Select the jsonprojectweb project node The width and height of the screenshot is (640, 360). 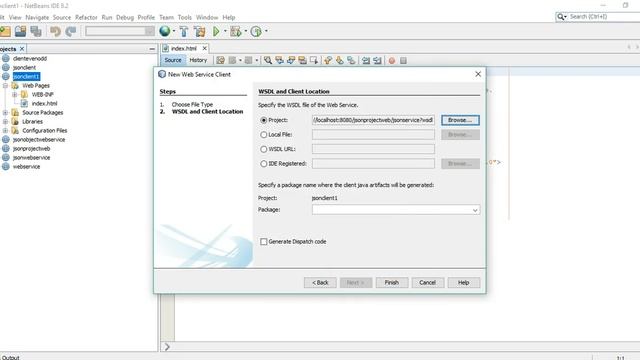point(31,149)
